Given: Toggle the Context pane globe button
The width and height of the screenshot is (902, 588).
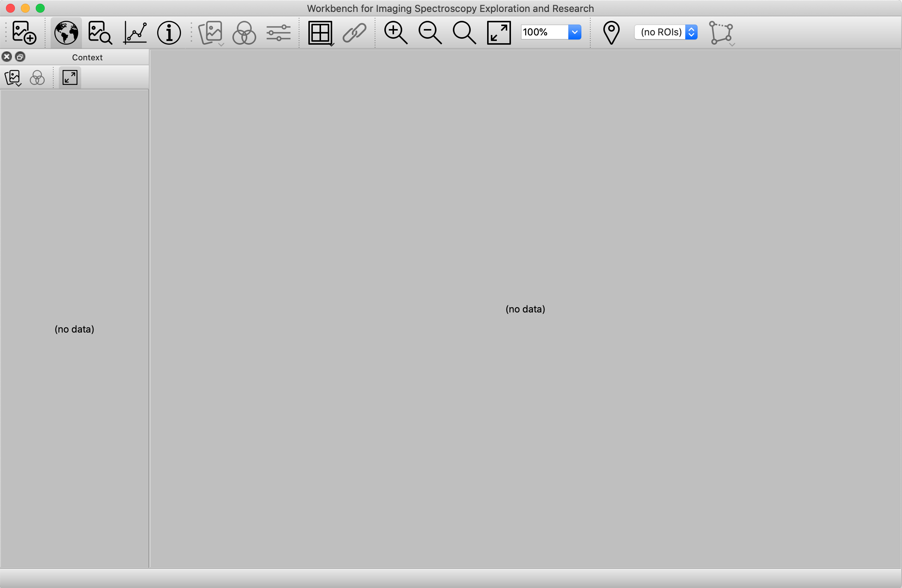Looking at the screenshot, I should click(66, 32).
